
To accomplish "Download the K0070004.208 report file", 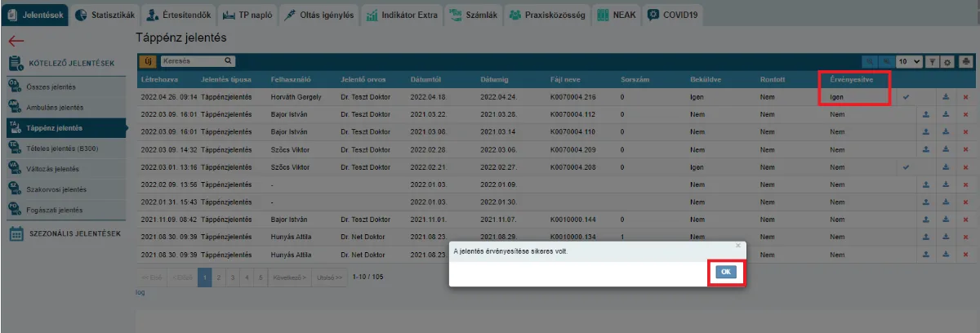I will coord(946,166).
